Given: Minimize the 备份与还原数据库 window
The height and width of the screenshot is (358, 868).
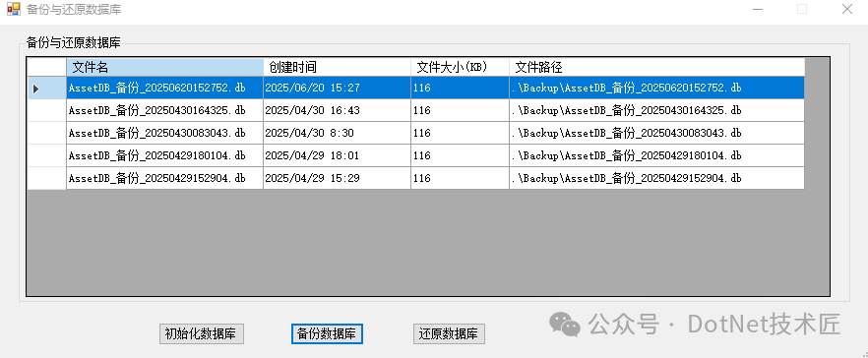Looking at the screenshot, I should [x=758, y=10].
